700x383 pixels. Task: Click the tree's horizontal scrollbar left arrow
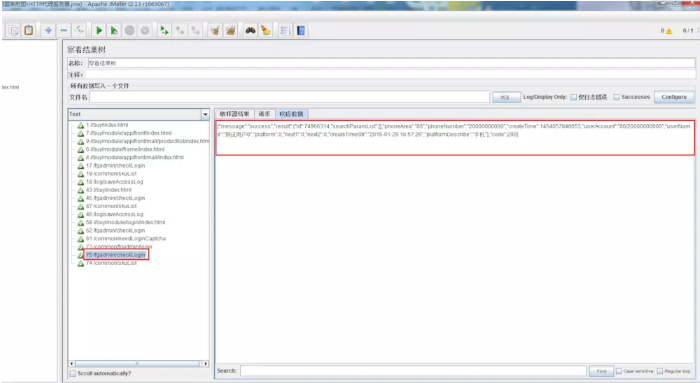tap(72, 364)
